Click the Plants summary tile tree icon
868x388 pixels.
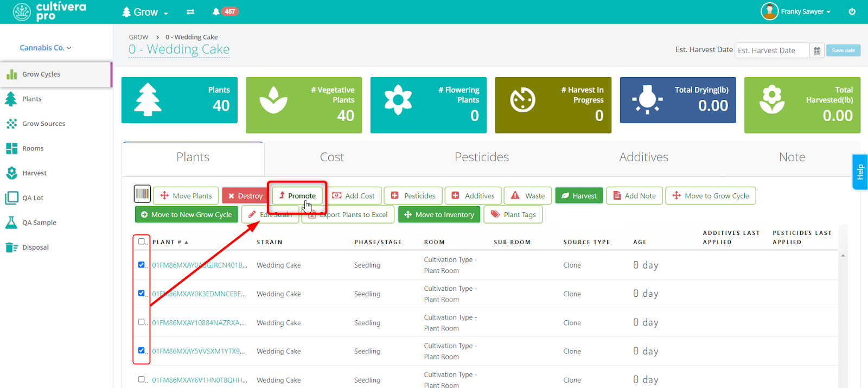click(148, 100)
